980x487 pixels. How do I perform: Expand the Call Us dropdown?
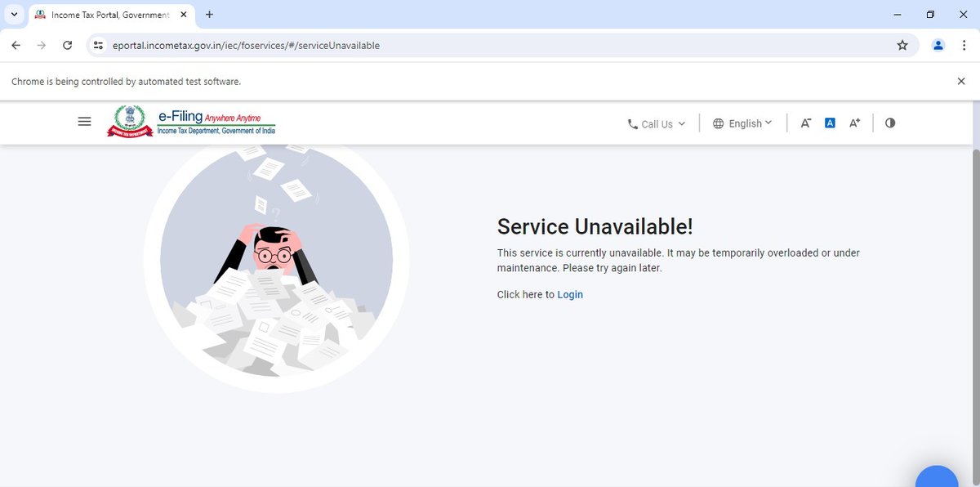click(657, 124)
